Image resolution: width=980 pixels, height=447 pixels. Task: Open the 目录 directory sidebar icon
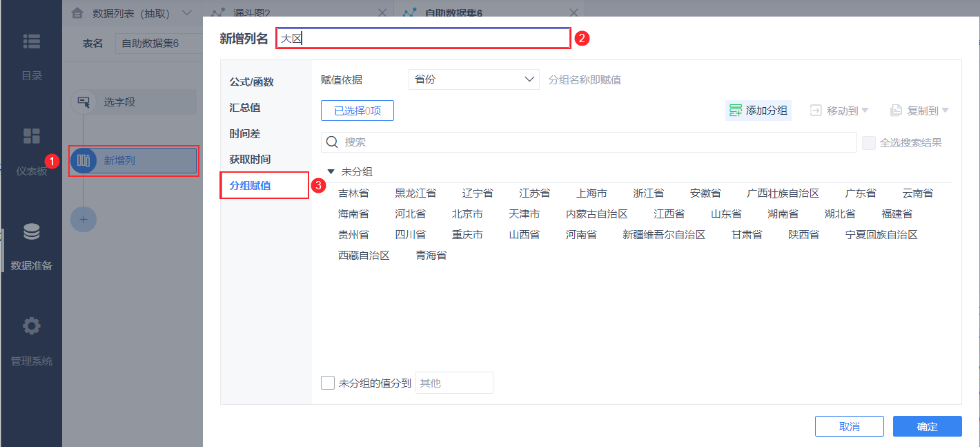31,41
